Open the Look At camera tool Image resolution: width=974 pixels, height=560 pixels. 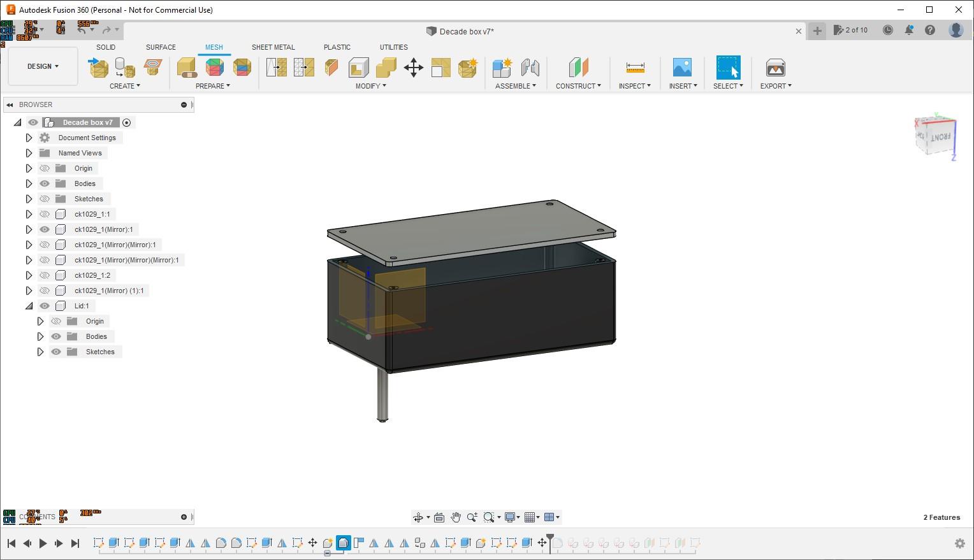pyautogui.click(x=439, y=517)
